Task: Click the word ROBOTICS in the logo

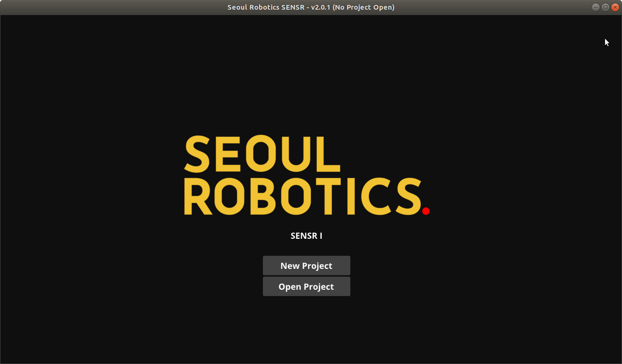Action: [302, 196]
